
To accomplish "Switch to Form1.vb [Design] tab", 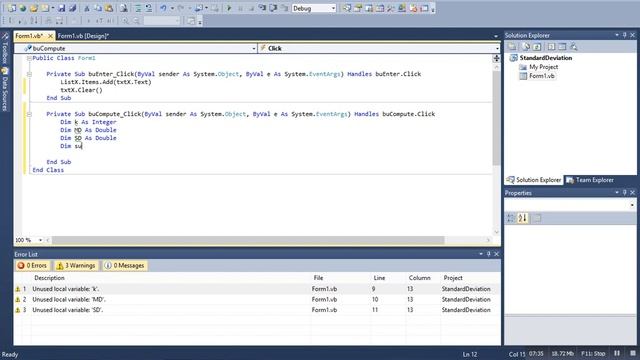I will (83, 36).
